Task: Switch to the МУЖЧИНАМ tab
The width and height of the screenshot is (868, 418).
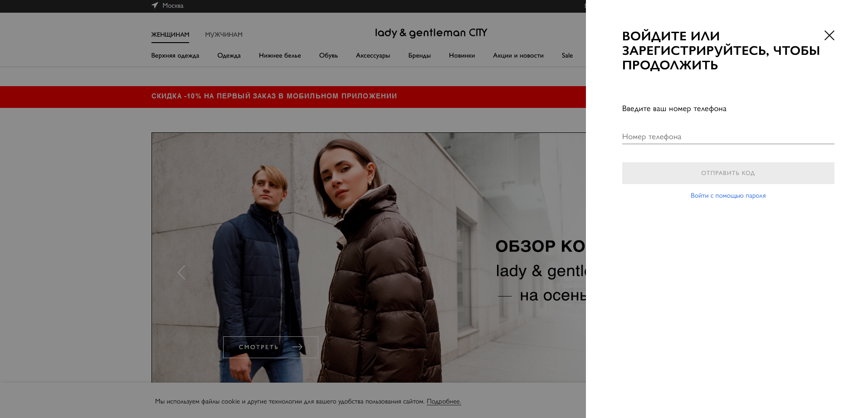Action: point(224,34)
